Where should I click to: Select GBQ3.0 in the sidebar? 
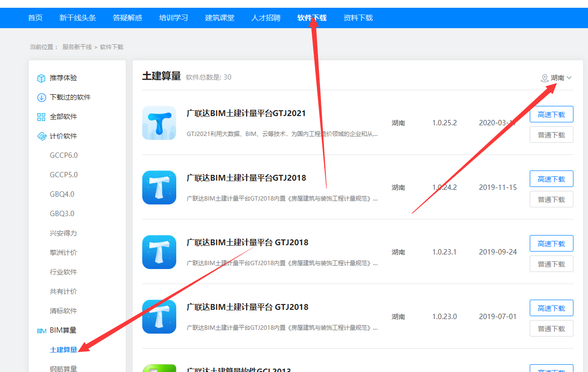62,214
